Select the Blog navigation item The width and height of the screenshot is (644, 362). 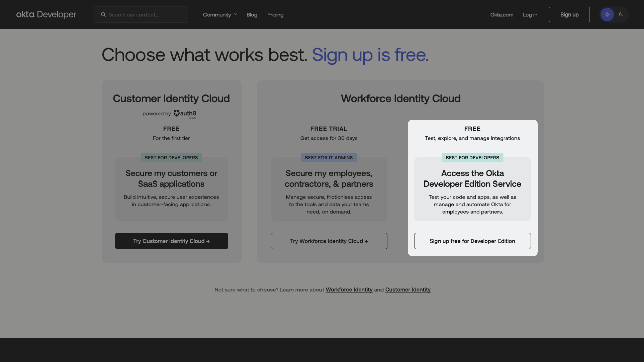[252, 14]
